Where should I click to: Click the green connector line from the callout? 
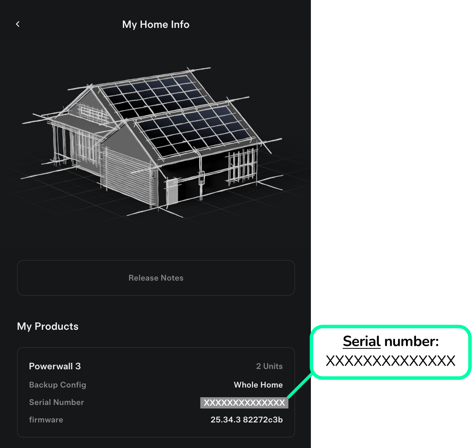pyautogui.click(x=300, y=386)
